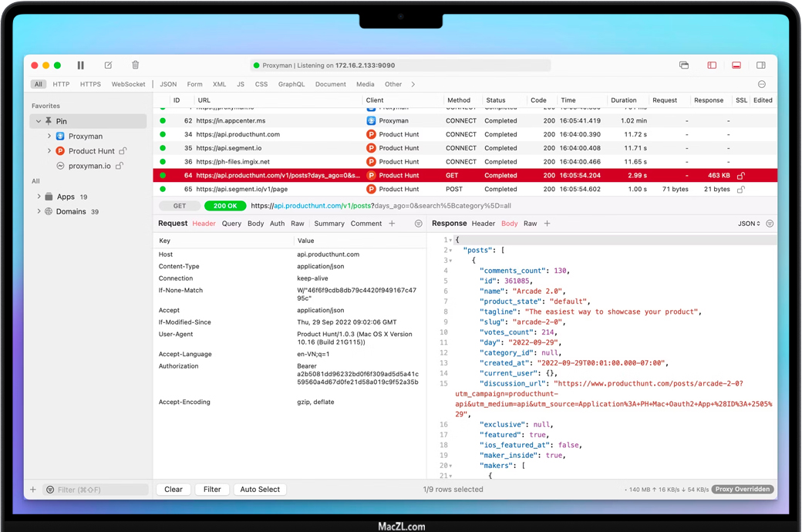The image size is (802, 532).
Task: Expand the Apps tree group
Action: [39, 197]
